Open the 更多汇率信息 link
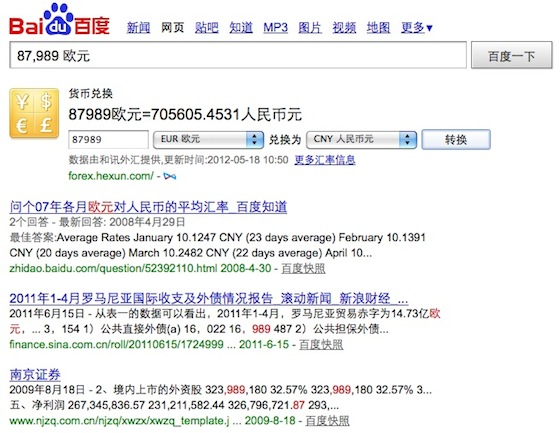 click(325, 160)
